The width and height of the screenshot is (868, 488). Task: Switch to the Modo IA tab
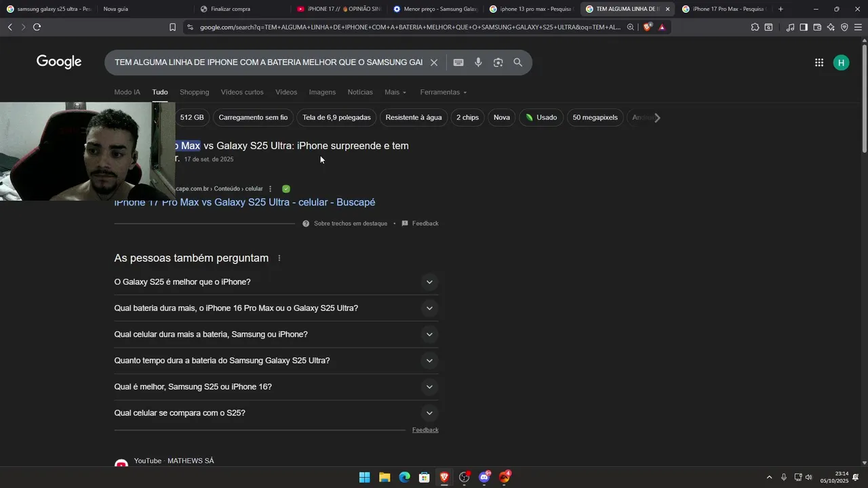click(x=127, y=92)
